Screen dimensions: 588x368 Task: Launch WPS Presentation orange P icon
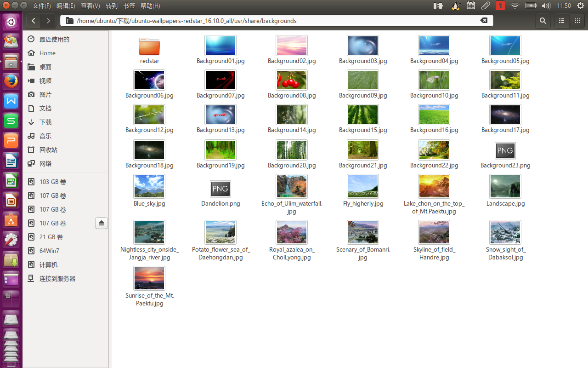click(x=11, y=141)
